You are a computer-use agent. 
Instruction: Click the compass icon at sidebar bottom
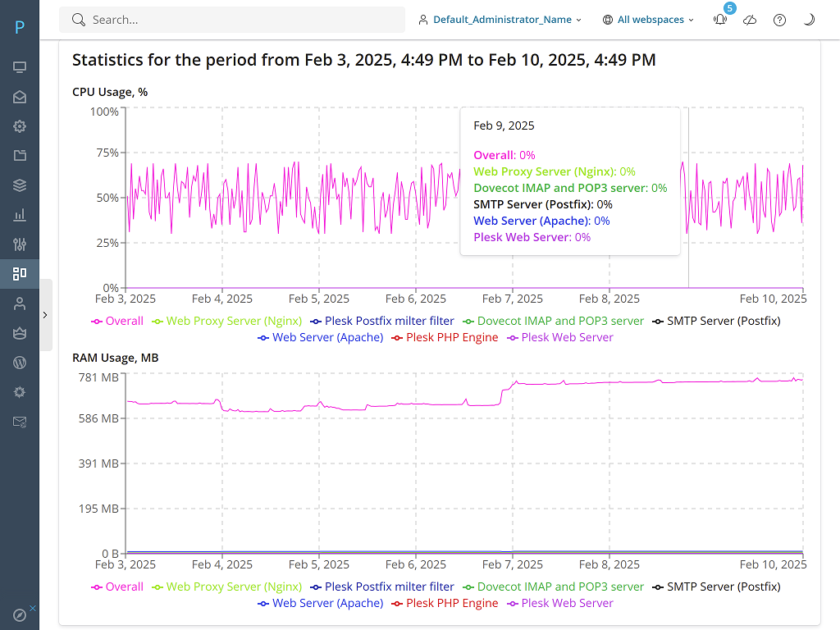point(20,614)
